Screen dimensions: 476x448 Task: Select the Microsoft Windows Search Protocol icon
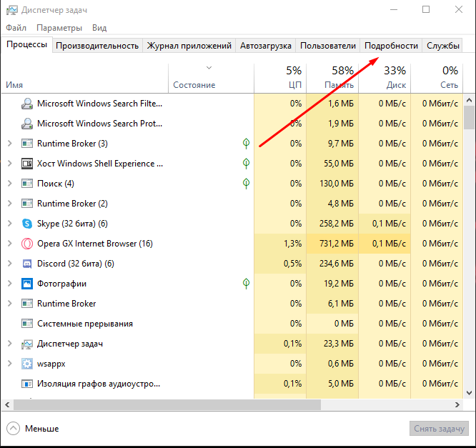pos(27,124)
